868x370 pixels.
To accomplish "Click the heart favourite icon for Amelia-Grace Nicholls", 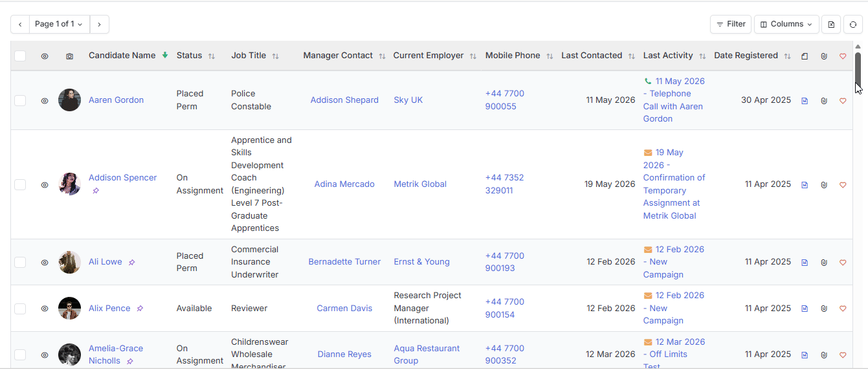I will [843, 355].
